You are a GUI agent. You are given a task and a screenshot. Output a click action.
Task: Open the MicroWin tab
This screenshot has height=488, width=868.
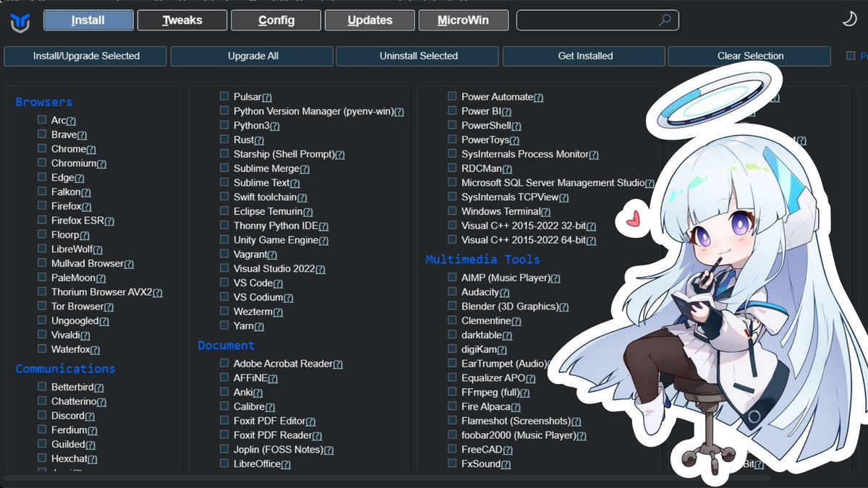[x=463, y=20]
